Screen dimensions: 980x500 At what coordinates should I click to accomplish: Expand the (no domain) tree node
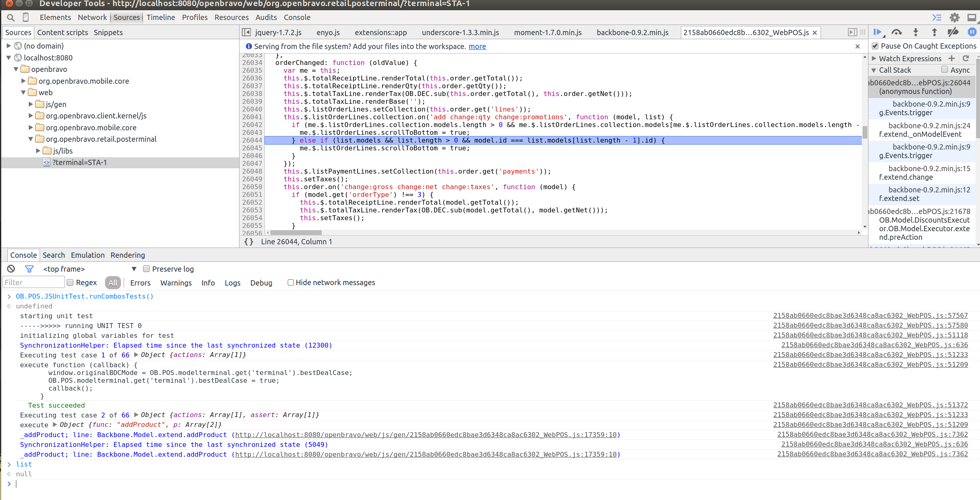(9, 46)
